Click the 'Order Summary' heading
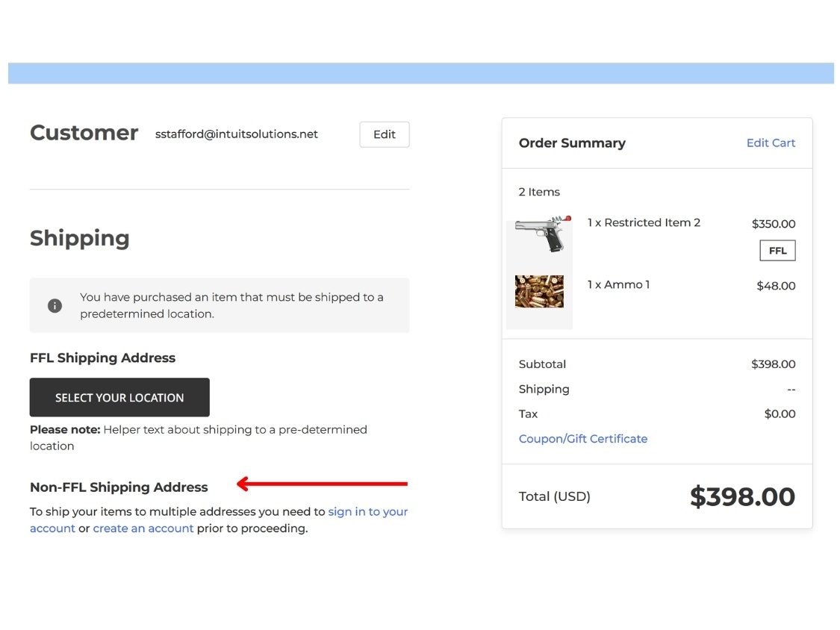Image resolution: width=840 pixels, height=630 pixels. pyautogui.click(x=572, y=143)
